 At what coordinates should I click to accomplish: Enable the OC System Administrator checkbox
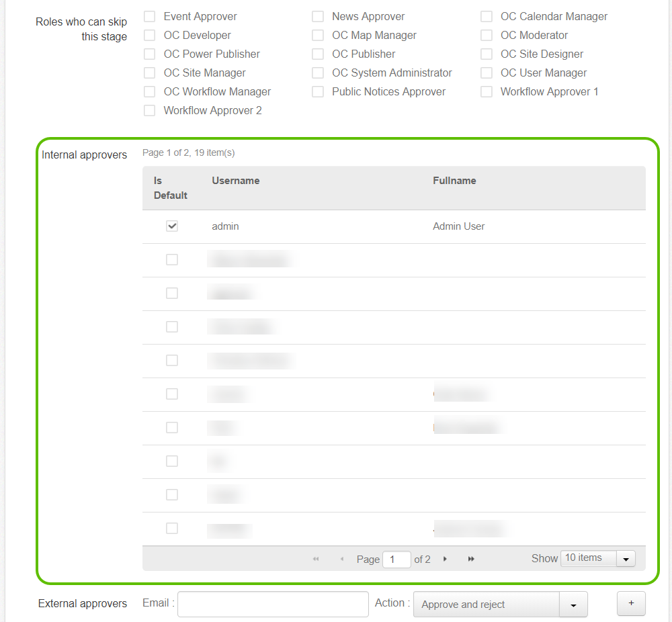click(x=318, y=73)
